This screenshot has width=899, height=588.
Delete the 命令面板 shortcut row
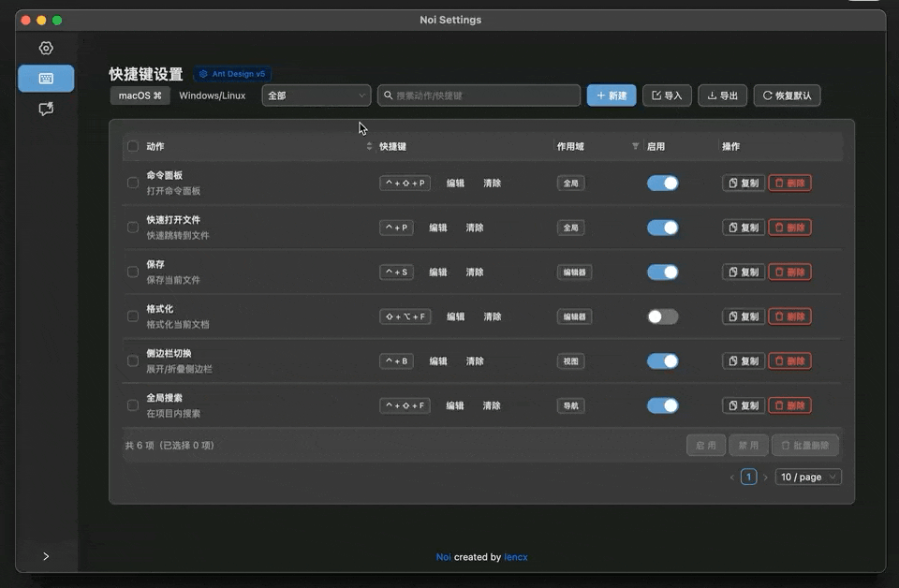pos(789,183)
